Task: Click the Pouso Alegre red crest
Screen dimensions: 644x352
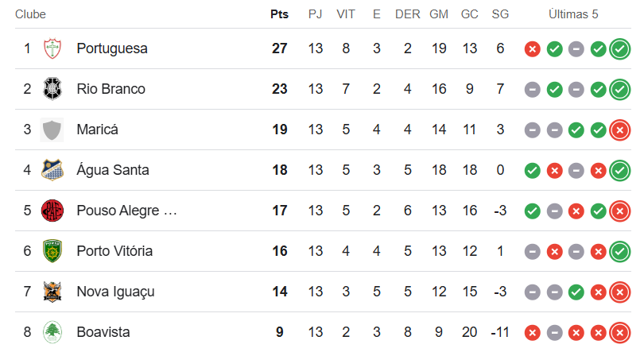Action: point(52,211)
